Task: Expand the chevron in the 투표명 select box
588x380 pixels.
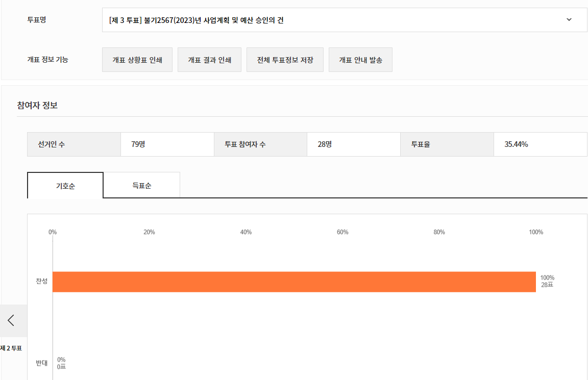Action: click(x=569, y=20)
